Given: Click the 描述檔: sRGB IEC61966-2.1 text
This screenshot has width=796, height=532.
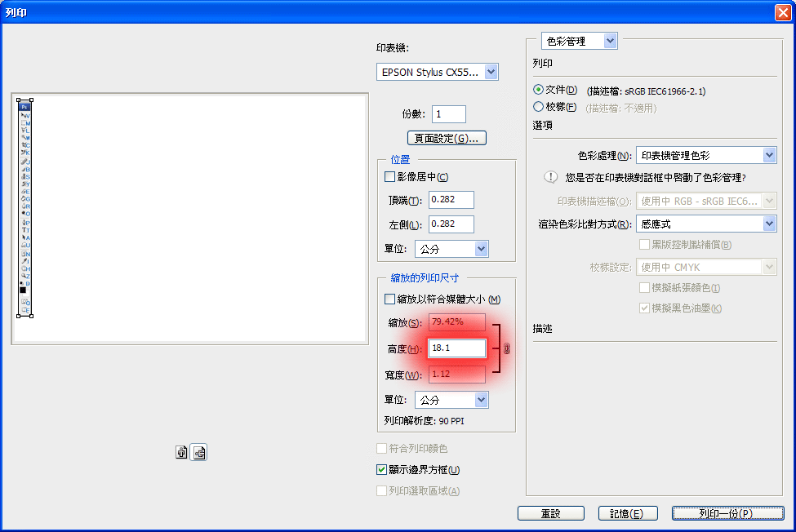Looking at the screenshot, I should point(646,91).
